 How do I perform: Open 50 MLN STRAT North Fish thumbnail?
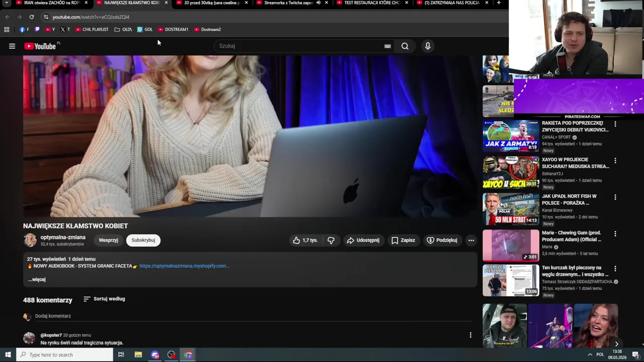point(511,209)
